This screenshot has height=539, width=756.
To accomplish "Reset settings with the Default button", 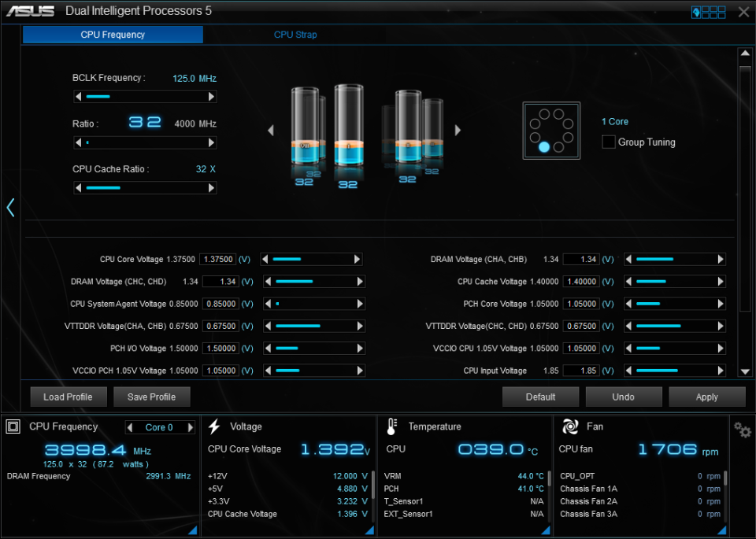I will click(x=540, y=397).
